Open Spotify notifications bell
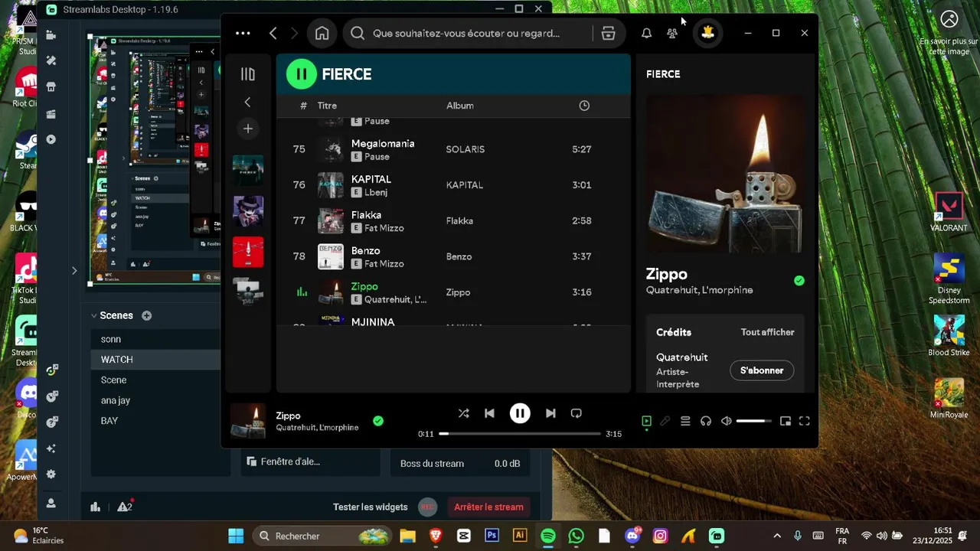 point(646,33)
